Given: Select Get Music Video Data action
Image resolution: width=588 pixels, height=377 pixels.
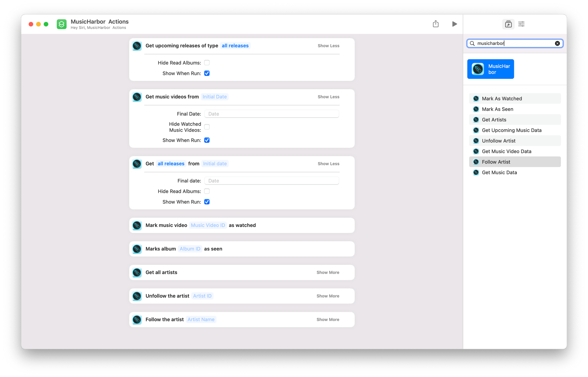Looking at the screenshot, I should click(515, 151).
